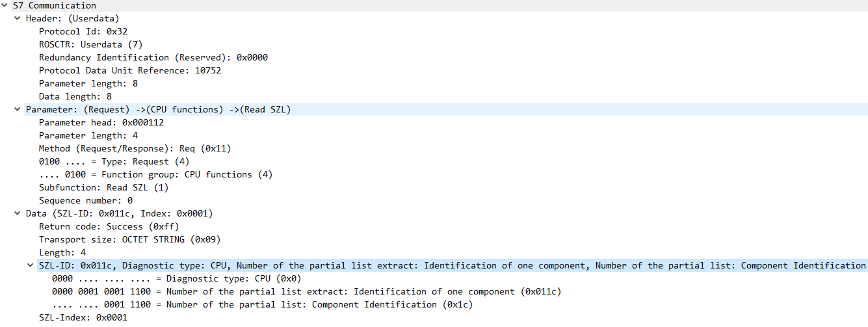Collapse the S7 Communication tree node
Image resolution: width=868 pixels, height=327 pixels.
[x=5, y=5]
